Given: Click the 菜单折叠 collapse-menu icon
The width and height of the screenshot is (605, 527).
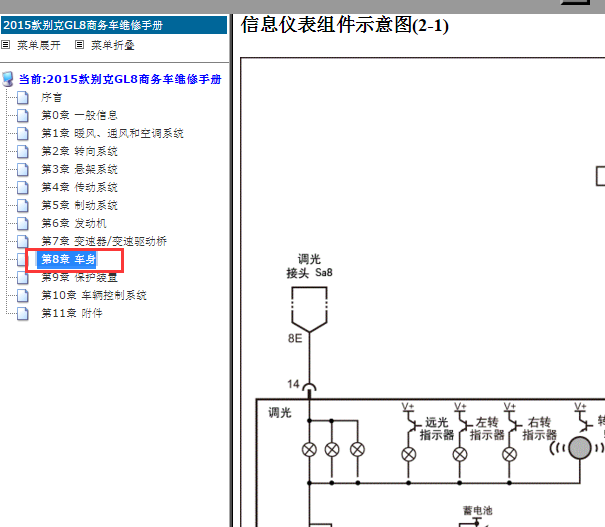Looking at the screenshot, I should (79, 45).
